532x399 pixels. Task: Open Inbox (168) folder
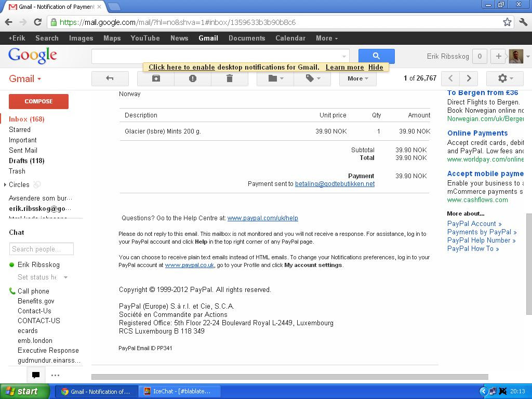(26, 119)
